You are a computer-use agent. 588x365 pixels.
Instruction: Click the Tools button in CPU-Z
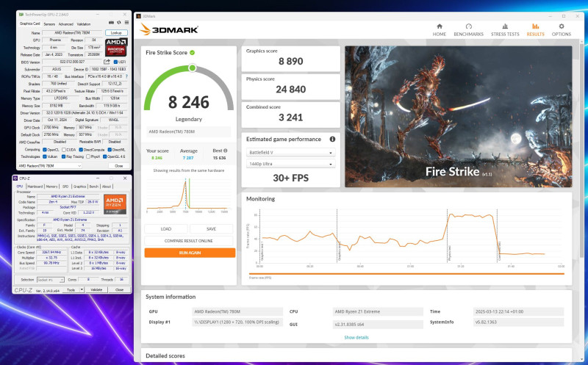click(x=71, y=289)
